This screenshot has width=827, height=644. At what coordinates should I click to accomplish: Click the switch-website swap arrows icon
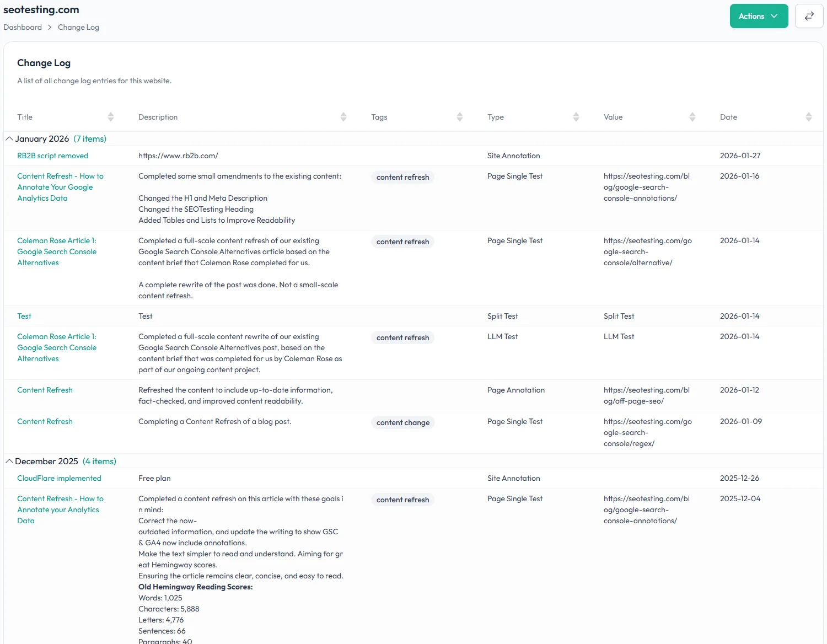pyautogui.click(x=809, y=16)
